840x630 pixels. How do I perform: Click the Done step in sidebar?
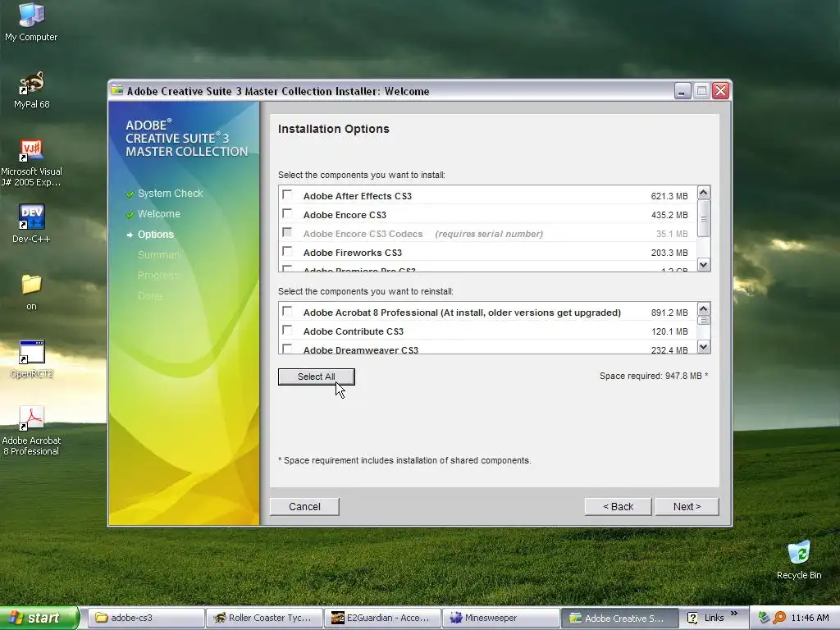(149, 295)
